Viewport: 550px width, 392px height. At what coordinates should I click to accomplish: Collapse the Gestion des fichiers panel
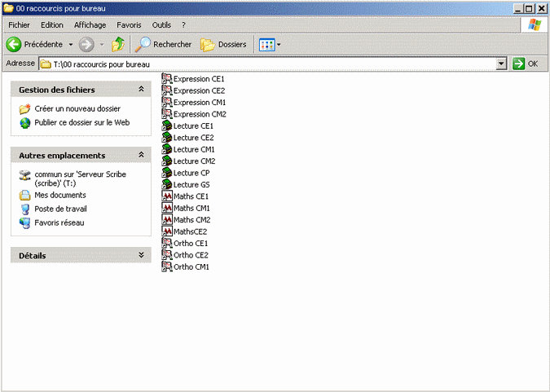coord(141,89)
